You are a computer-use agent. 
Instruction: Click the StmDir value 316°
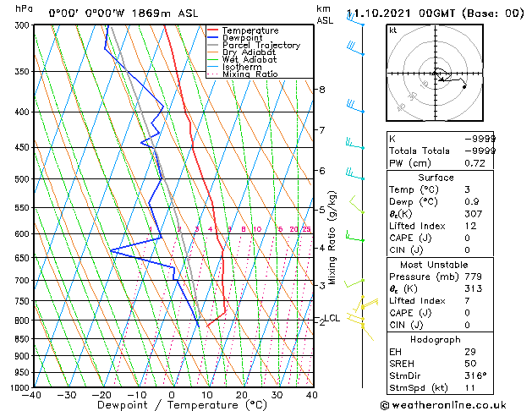click(475, 375)
